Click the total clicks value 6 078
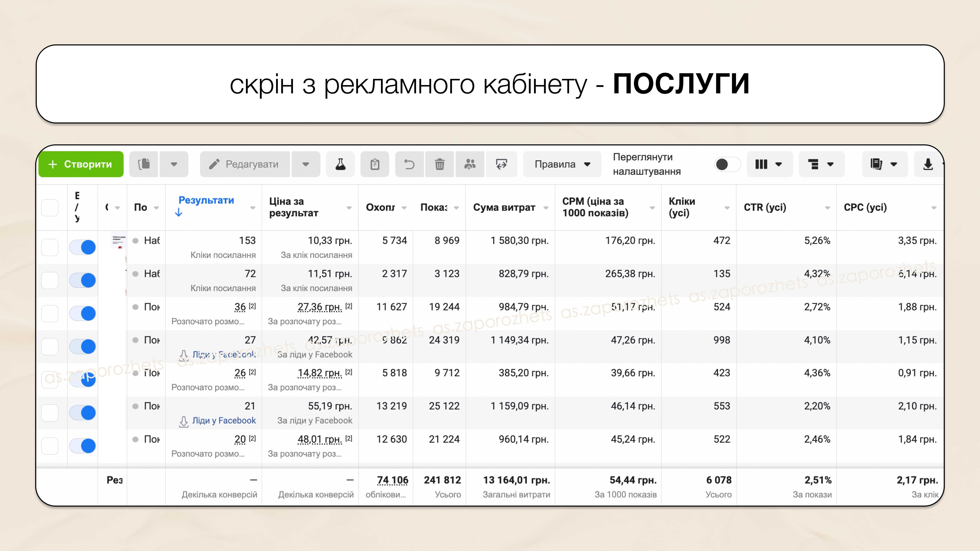Screen dimensions: 980x551 pyautogui.click(x=719, y=480)
